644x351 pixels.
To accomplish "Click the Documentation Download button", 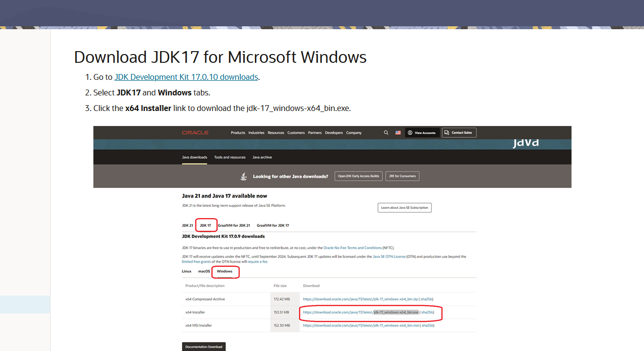I will 204,347.
